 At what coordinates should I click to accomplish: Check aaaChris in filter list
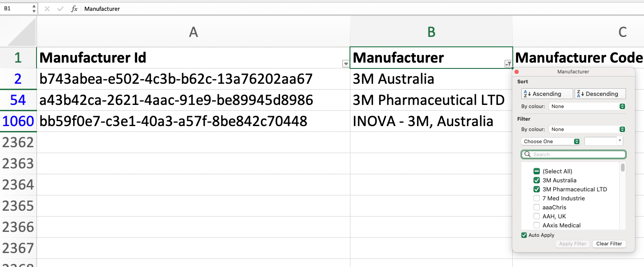click(x=537, y=207)
